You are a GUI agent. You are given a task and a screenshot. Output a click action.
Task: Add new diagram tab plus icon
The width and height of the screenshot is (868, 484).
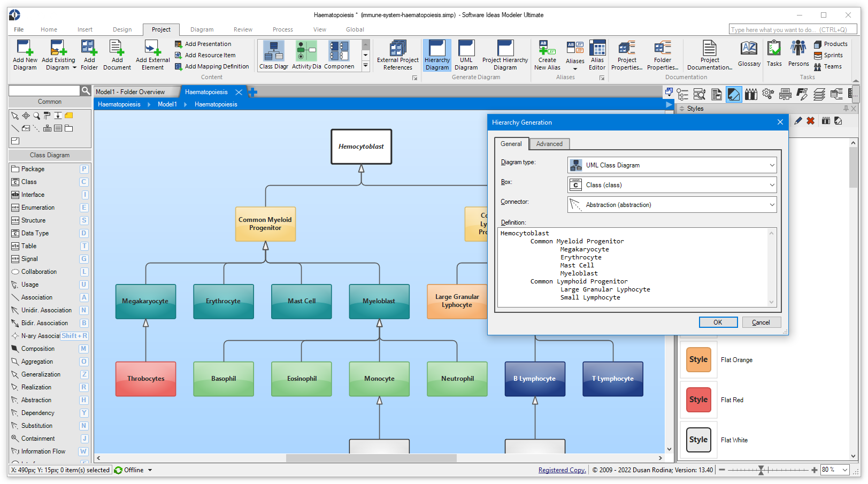(253, 92)
